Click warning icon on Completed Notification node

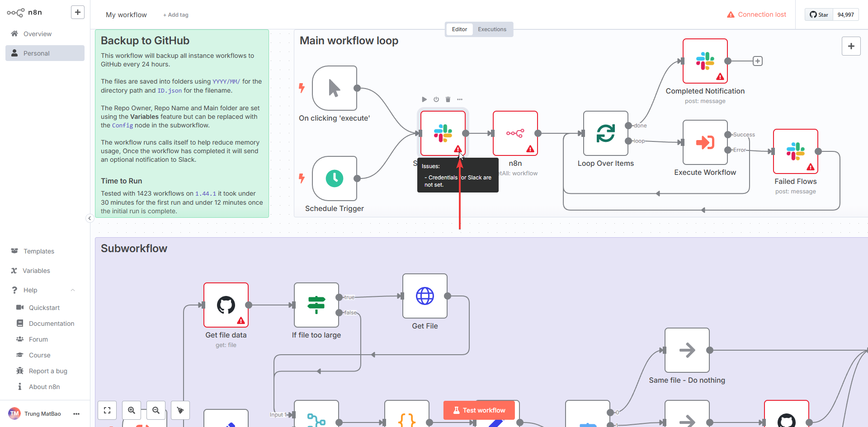[720, 76]
